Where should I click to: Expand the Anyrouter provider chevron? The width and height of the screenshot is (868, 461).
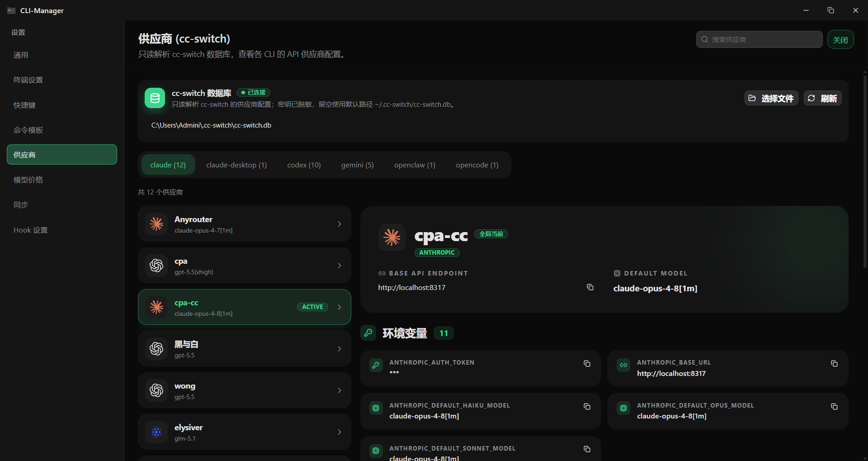(x=339, y=224)
